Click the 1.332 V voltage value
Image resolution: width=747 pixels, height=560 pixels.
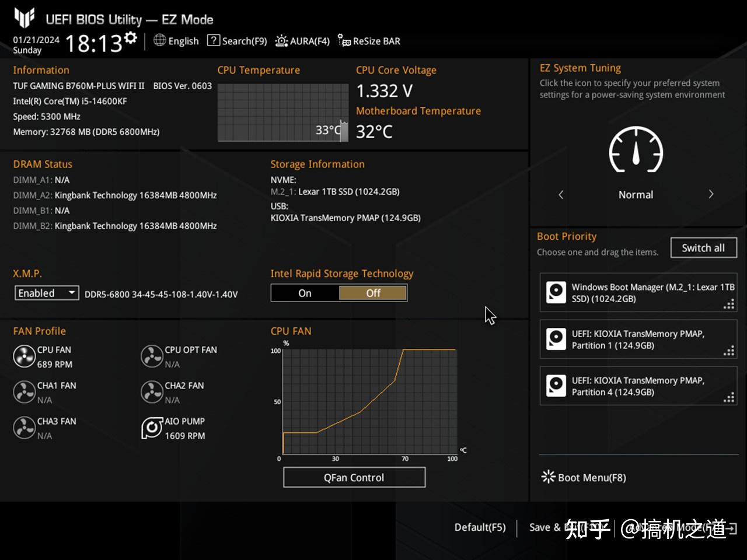point(385,91)
